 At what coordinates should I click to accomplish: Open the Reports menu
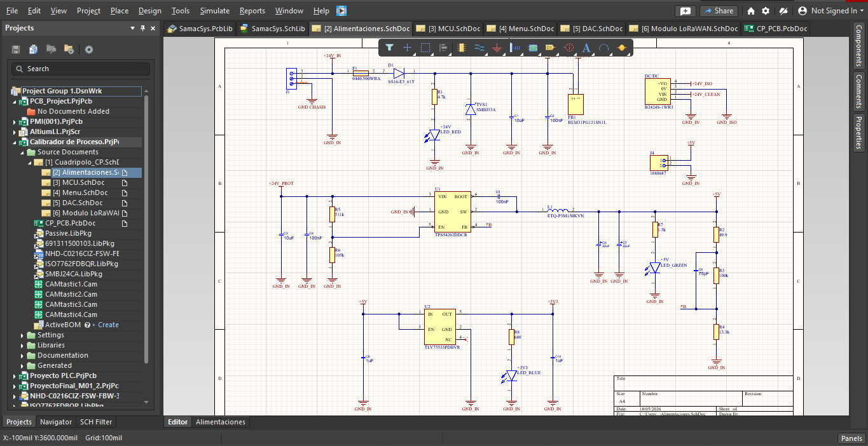pyautogui.click(x=252, y=11)
